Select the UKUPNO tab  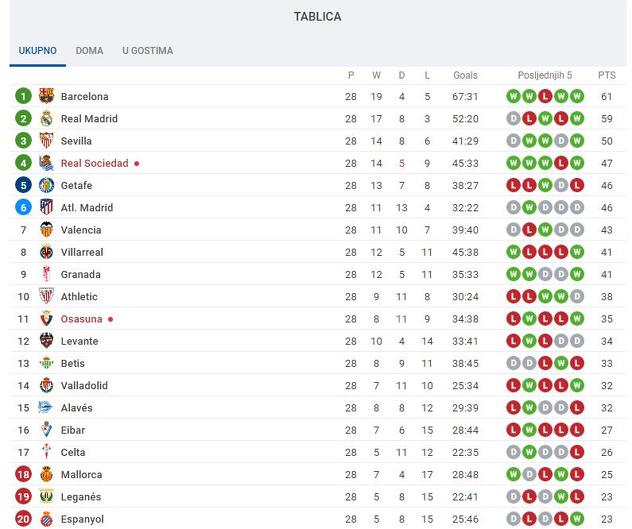[x=38, y=51]
